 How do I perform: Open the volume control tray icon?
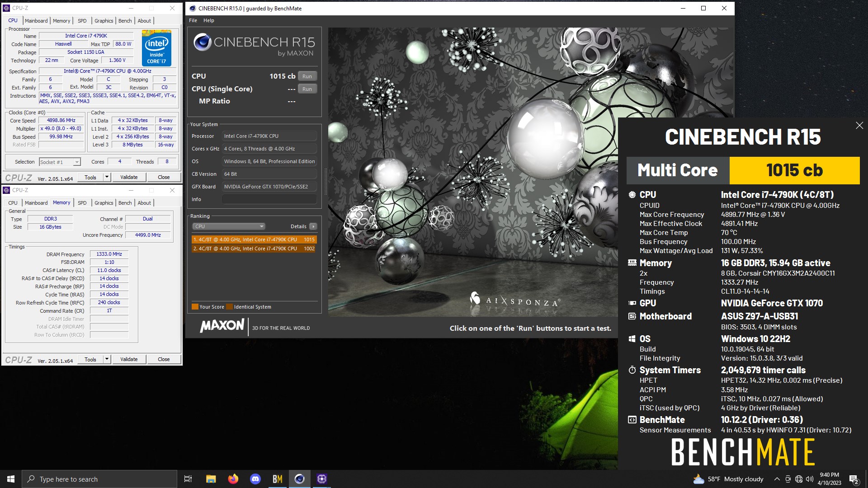tap(810, 479)
